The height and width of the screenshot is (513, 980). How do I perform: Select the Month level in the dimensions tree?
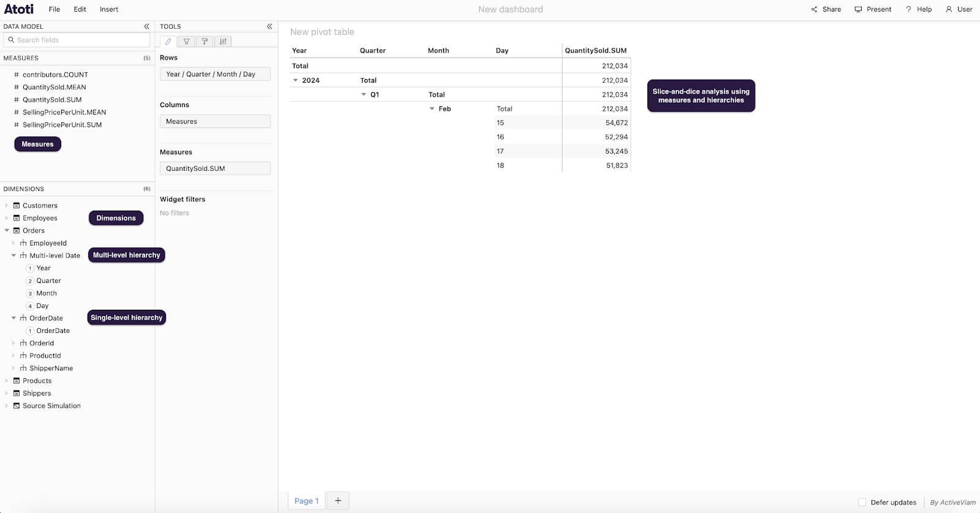46,293
